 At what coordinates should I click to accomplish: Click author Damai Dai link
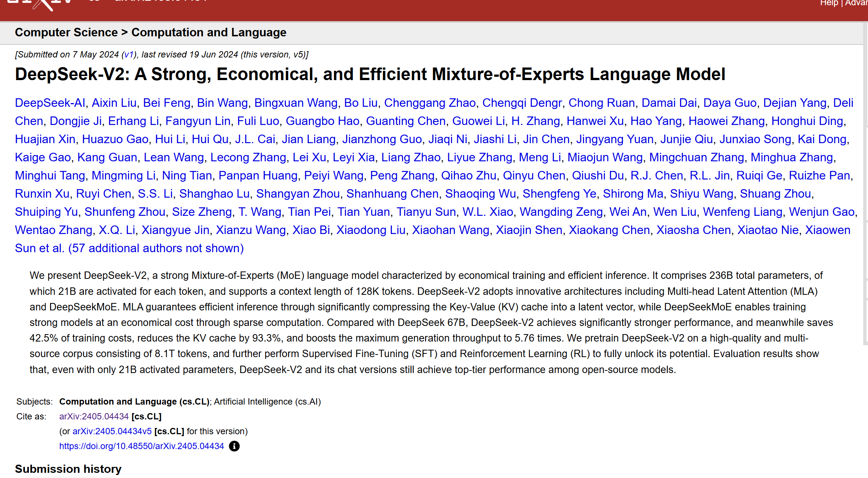click(669, 103)
